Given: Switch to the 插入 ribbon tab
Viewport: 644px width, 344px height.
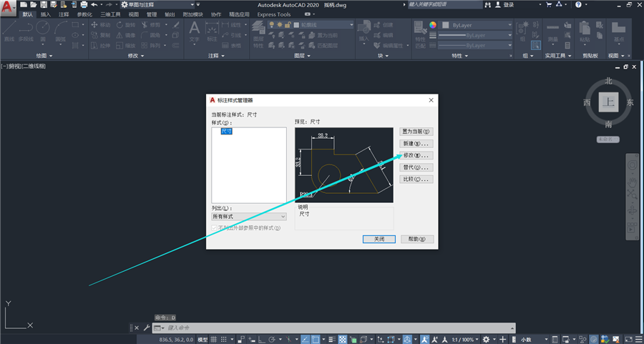Looking at the screenshot, I should click(46, 14).
